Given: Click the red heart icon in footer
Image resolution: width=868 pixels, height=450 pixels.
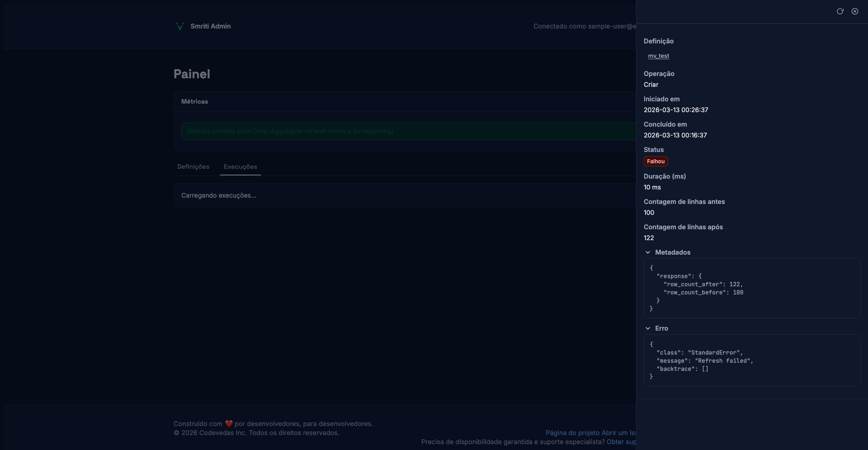Looking at the screenshot, I should [229, 424].
